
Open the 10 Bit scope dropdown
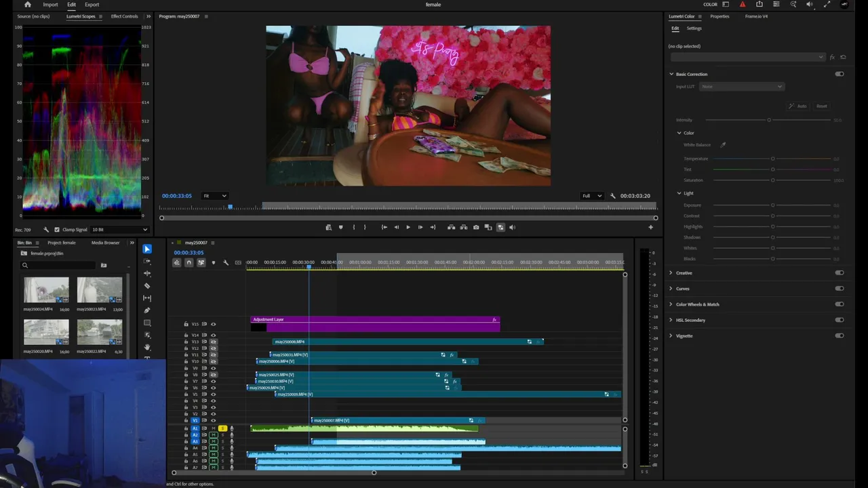coord(119,230)
